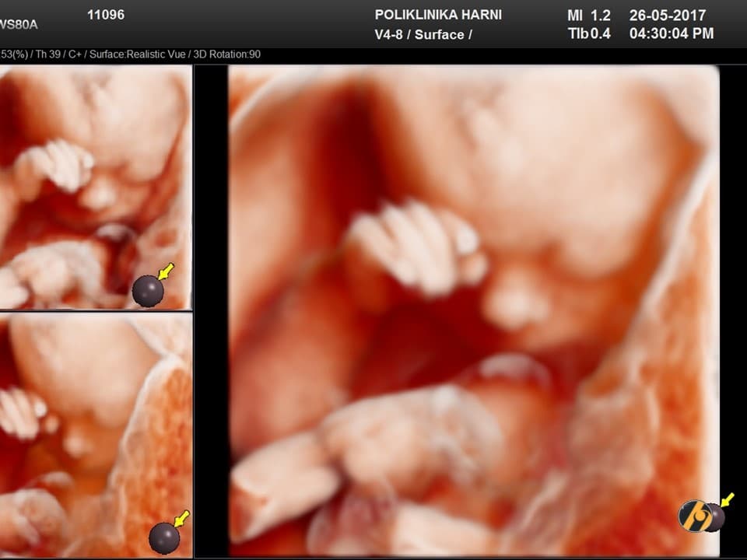The image size is (747, 560).
Task: Select the top-left 3D fetal thumbnail view
Action: click(x=95, y=187)
